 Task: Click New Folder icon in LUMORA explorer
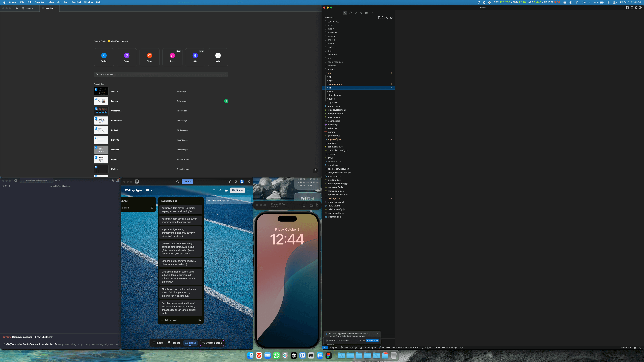tap(383, 17)
